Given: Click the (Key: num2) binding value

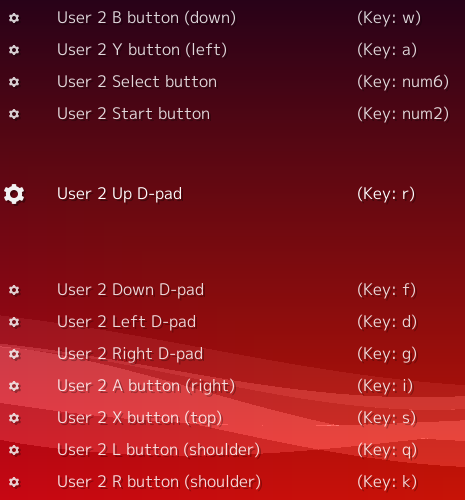Looking at the screenshot, I should click(x=403, y=114).
